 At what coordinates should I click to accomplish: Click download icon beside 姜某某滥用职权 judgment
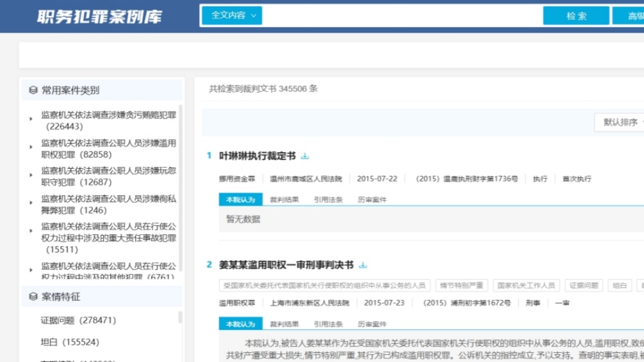pos(363,265)
